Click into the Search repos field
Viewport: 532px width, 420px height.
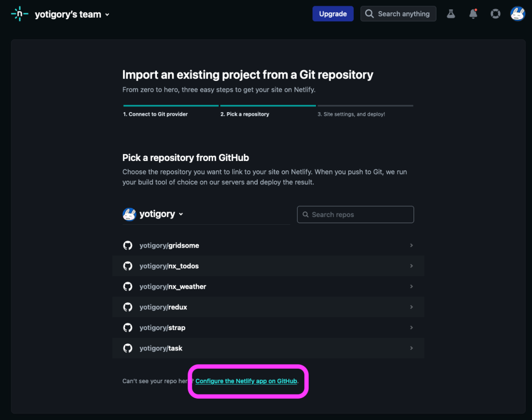coord(355,214)
